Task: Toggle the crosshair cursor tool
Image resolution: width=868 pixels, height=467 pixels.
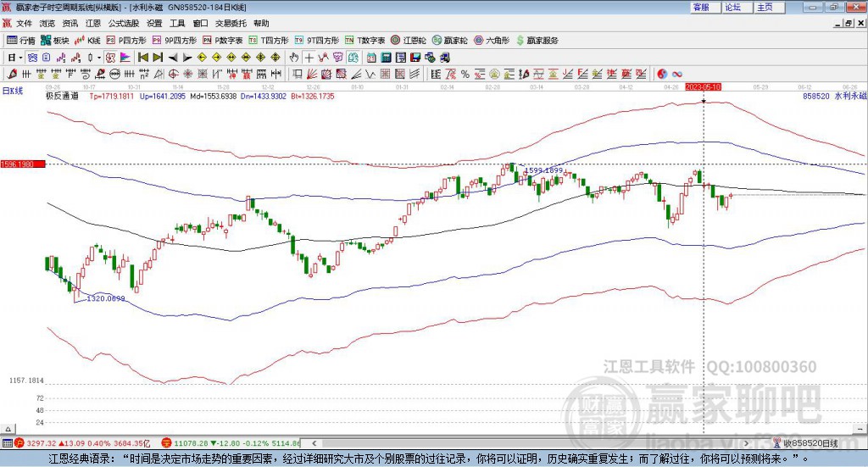Action: point(309,57)
